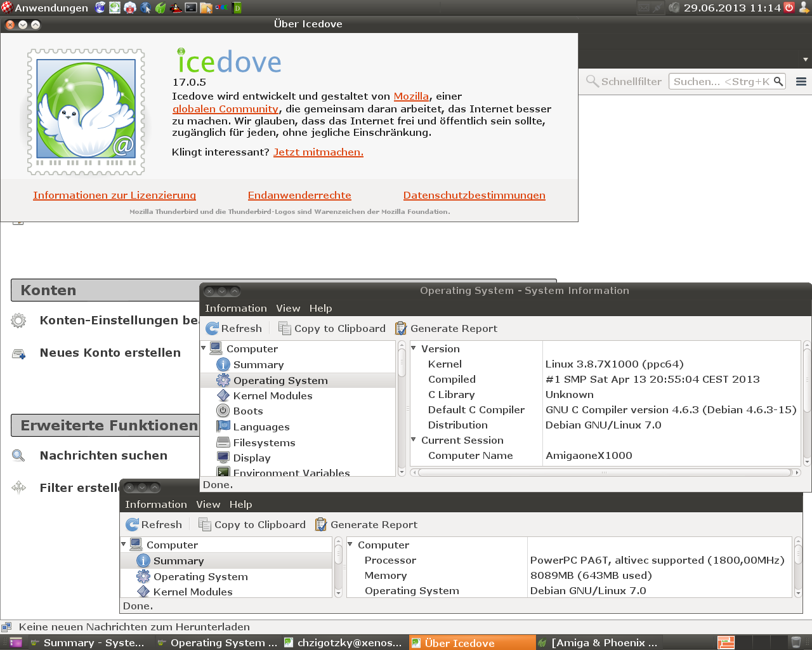Open Filesystems entry in sidebar
The width and height of the screenshot is (812, 650).
264,443
